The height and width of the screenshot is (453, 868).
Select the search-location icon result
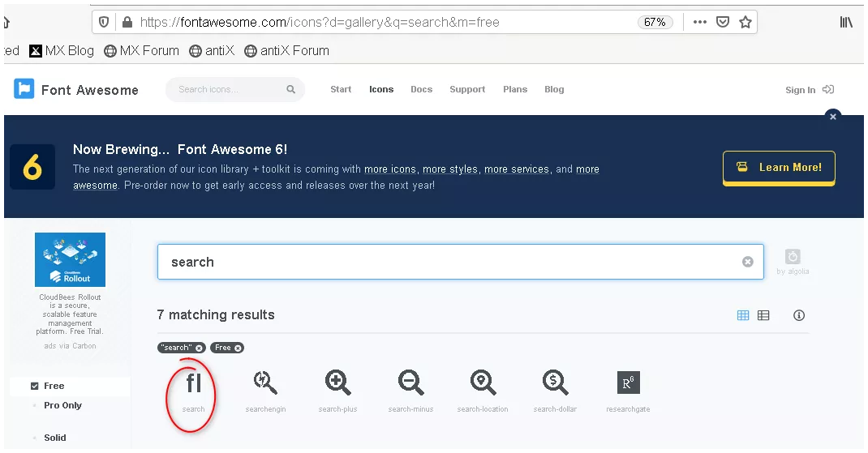(x=483, y=391)
